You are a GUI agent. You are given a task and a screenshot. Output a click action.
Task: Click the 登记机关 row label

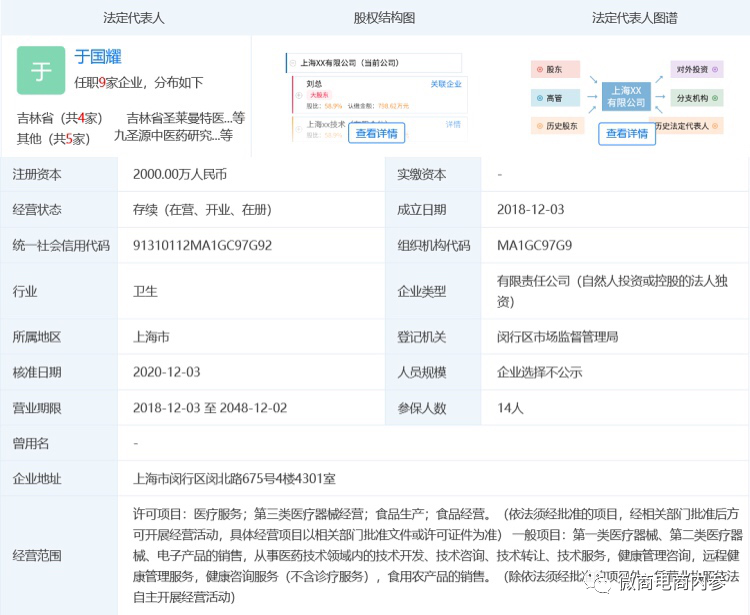[x=421, y=337]
